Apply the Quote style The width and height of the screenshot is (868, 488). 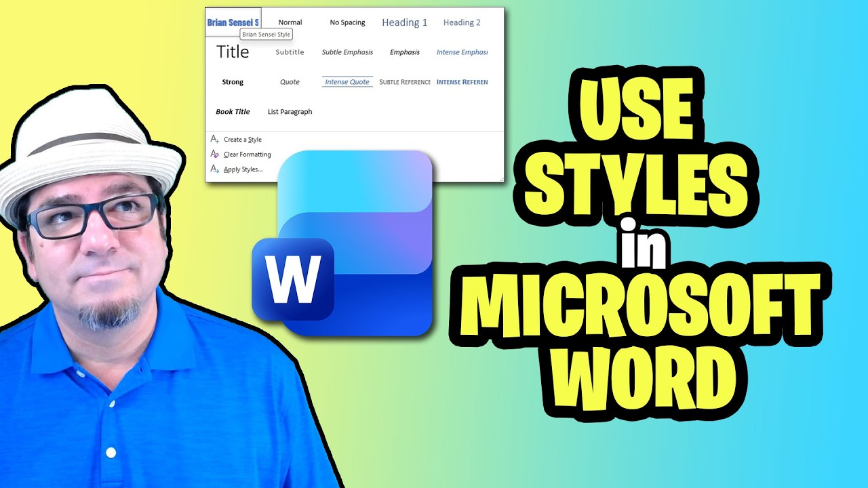(290, 82)
